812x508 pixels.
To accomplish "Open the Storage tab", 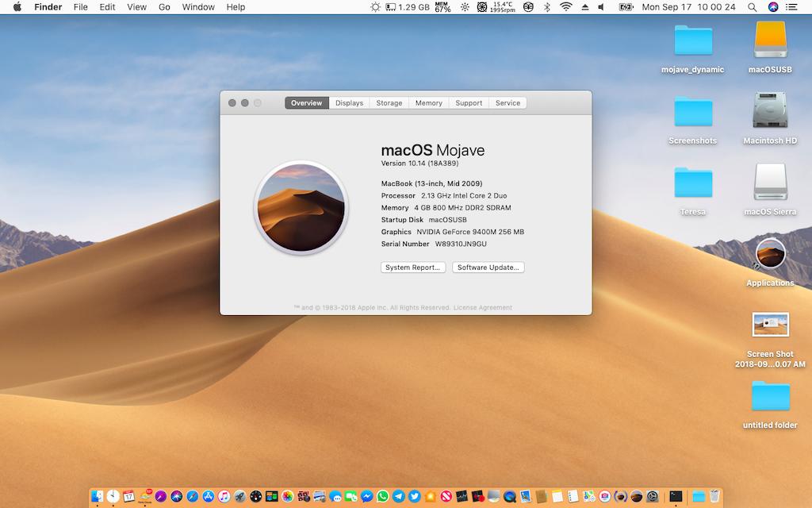I will (x=389, y=102).
